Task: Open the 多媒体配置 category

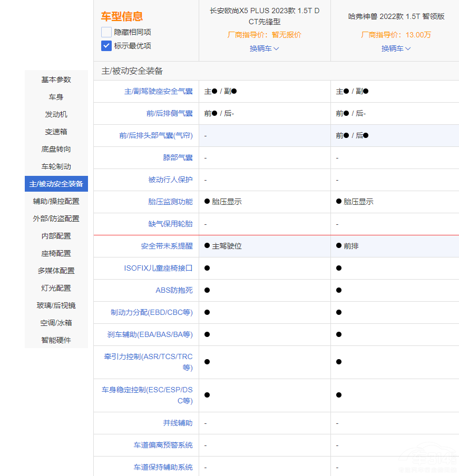Action: [56, 271]
